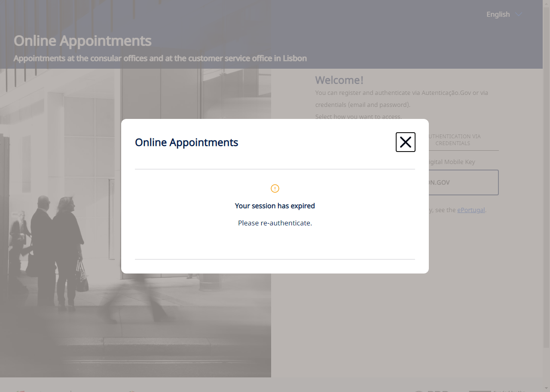Click the vertical page scrollbar thumb
Screen dimensions: 550x392
click(x=546, y=172)
